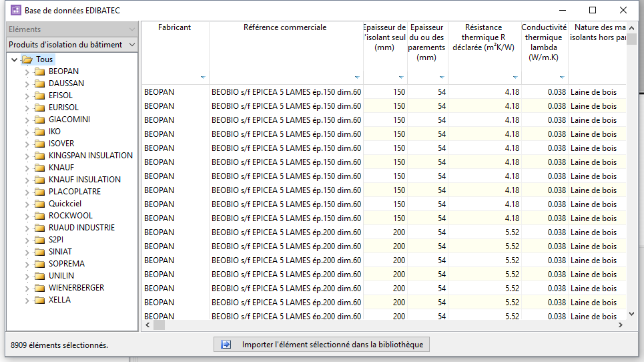Expand the BEOPAN tree node
644x362 pixels.
(x=27, y=72)
